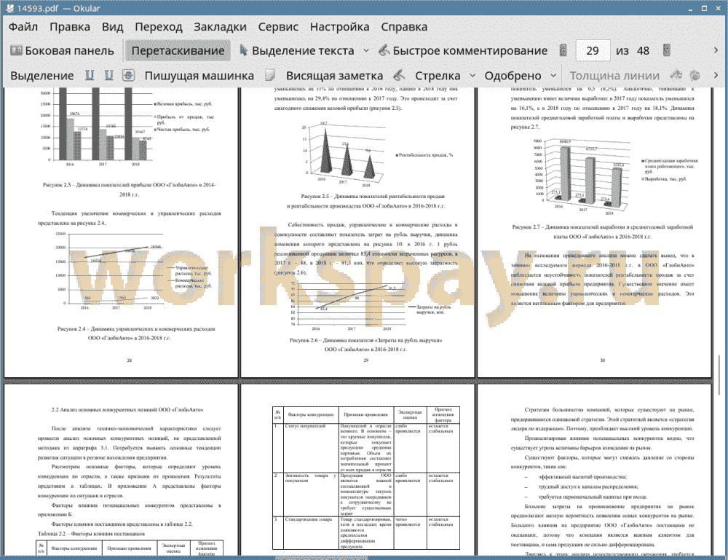Click the Таблица 2.2 – Факторы влияния поставщиков caption
The height and width of the screenshot is (560, 728).
pos(91,534)
